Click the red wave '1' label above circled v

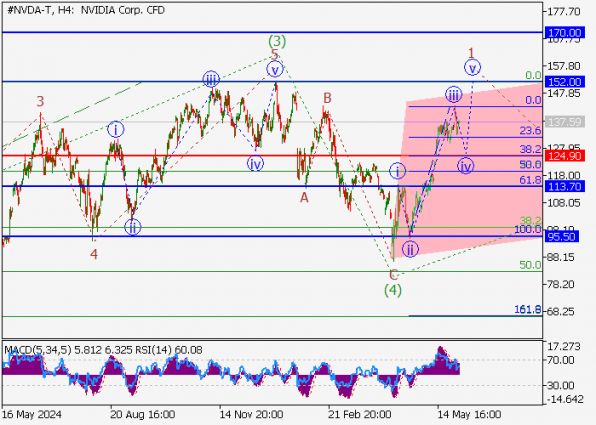click(x=471, y=52)
